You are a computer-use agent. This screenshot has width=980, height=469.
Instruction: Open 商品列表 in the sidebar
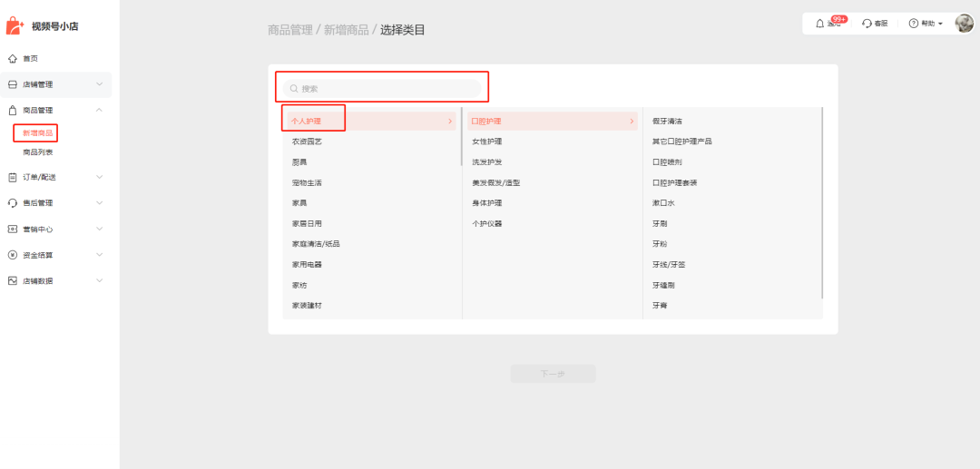[x=38, y=152]
